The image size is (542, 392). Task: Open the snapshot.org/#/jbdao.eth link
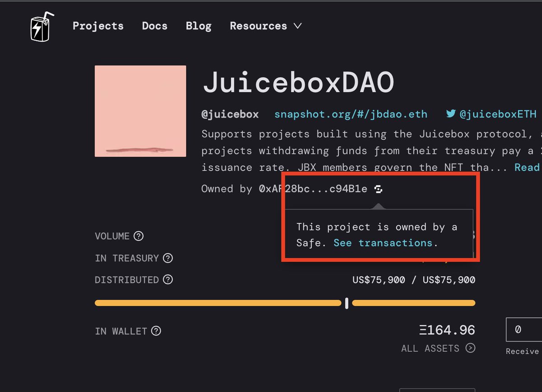[x=350, y=114]
